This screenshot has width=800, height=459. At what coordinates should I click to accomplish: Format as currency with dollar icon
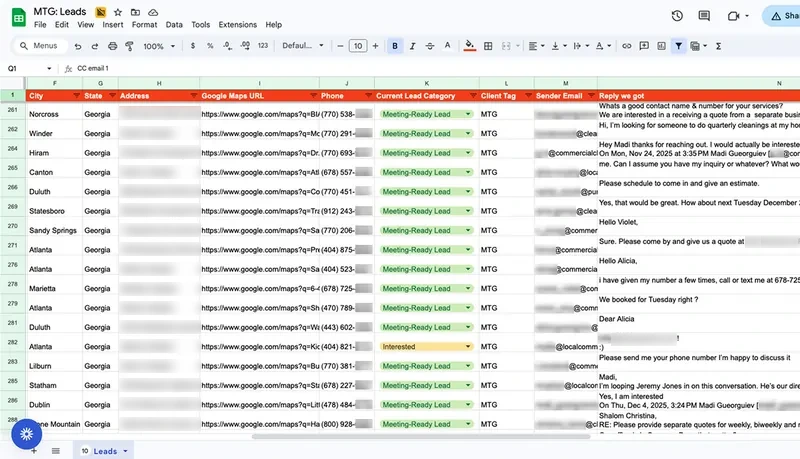192,45
